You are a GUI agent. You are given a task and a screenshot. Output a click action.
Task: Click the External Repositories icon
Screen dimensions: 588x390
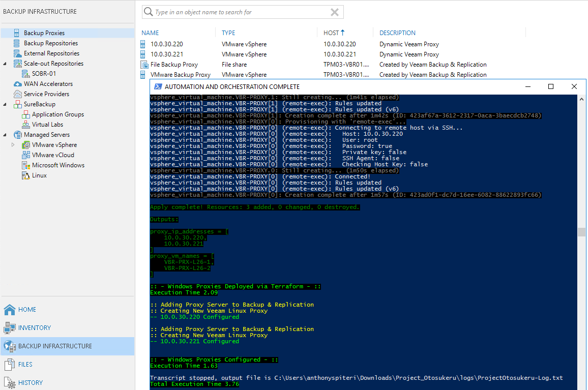(x=17, y=53)
